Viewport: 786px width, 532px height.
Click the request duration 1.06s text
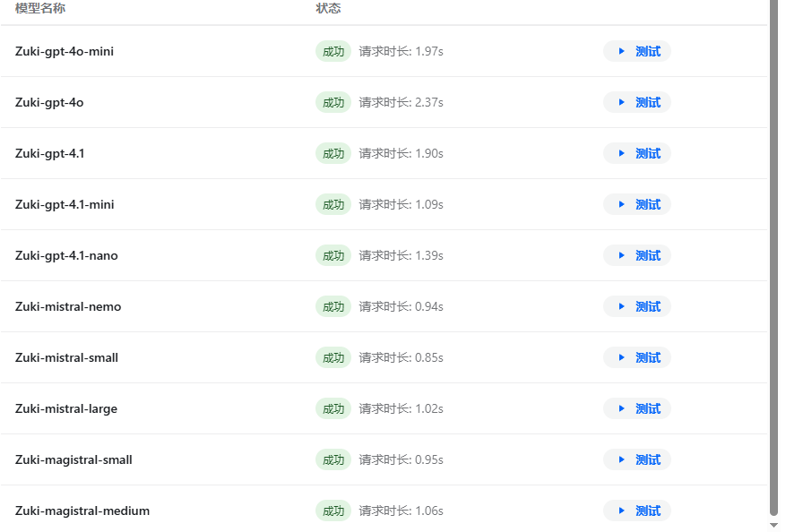click(401, 511)
